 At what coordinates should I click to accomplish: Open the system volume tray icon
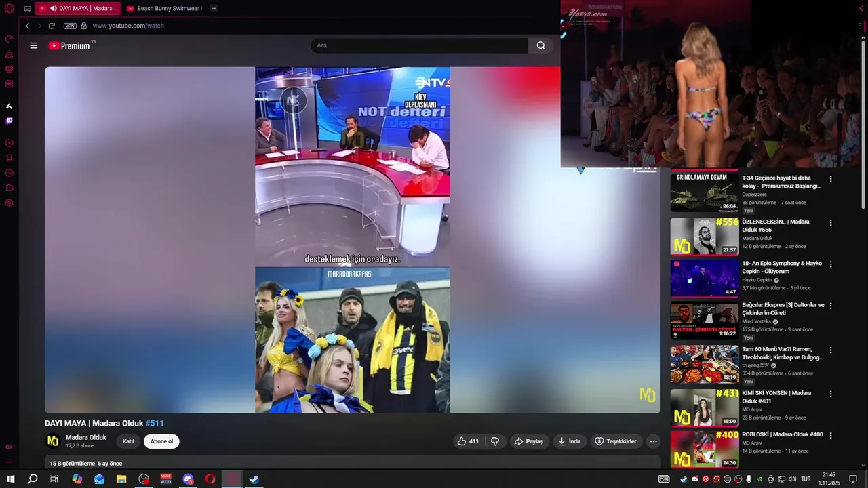coord(792,479)
